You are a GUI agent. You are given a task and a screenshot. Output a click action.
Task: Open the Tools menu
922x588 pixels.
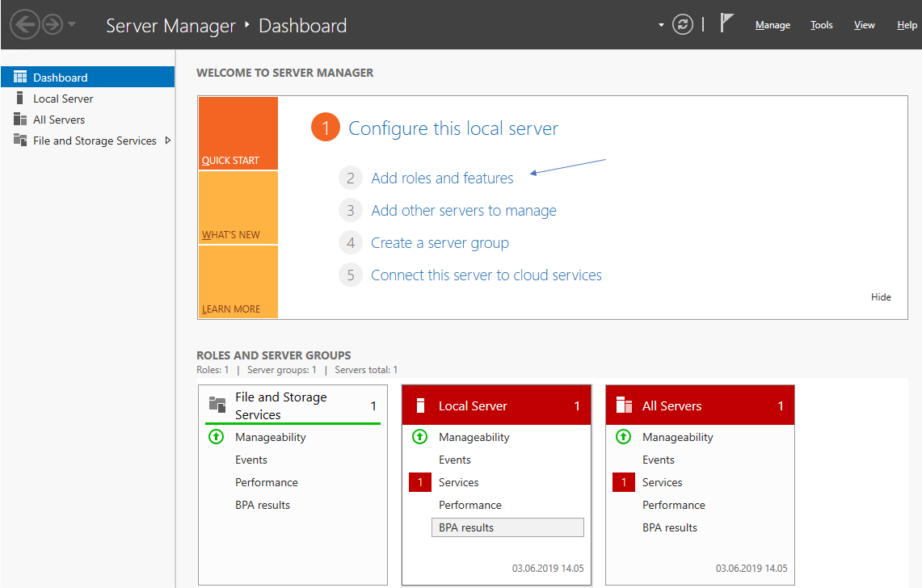point(821,25)
